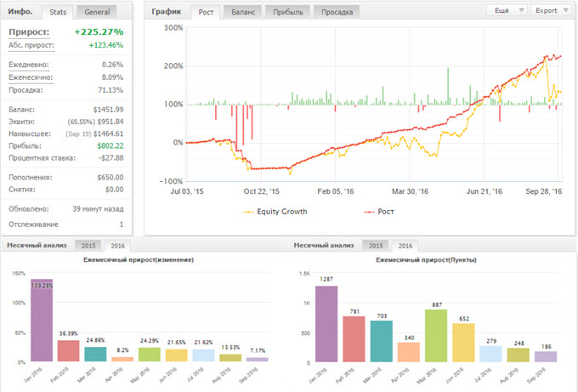Open the Прибыль chart tab

tap(288, 12)
